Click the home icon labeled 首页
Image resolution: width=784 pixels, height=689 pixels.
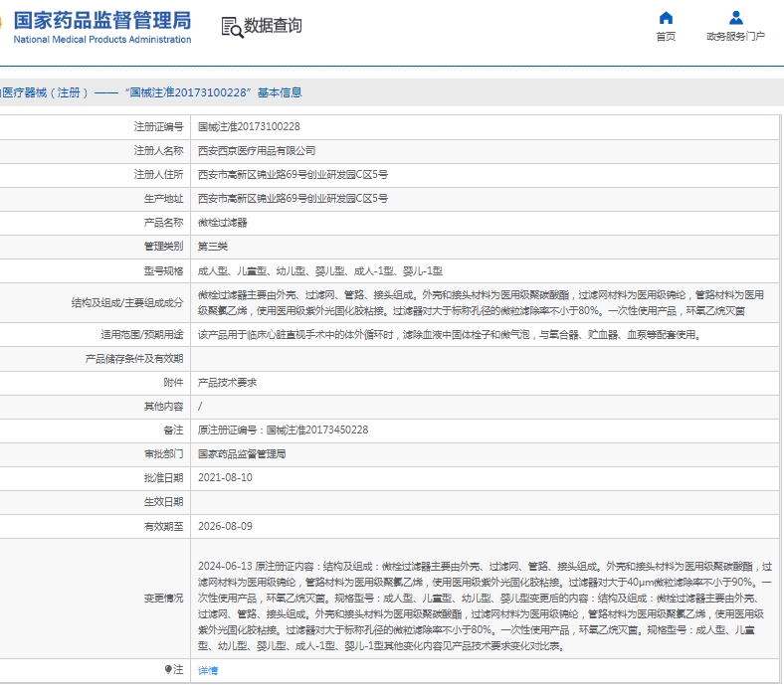666,18
